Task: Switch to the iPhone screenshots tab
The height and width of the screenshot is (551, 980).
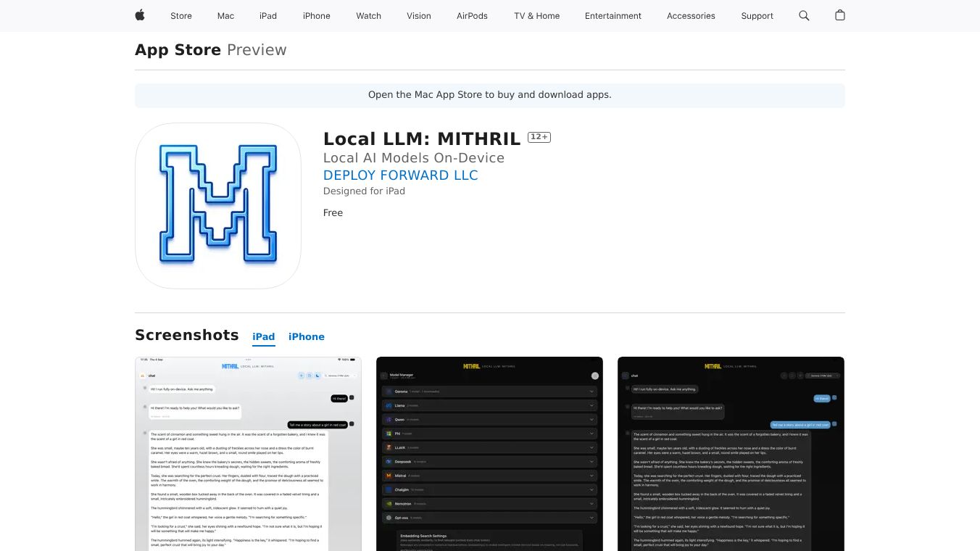Action: point(307,337)
